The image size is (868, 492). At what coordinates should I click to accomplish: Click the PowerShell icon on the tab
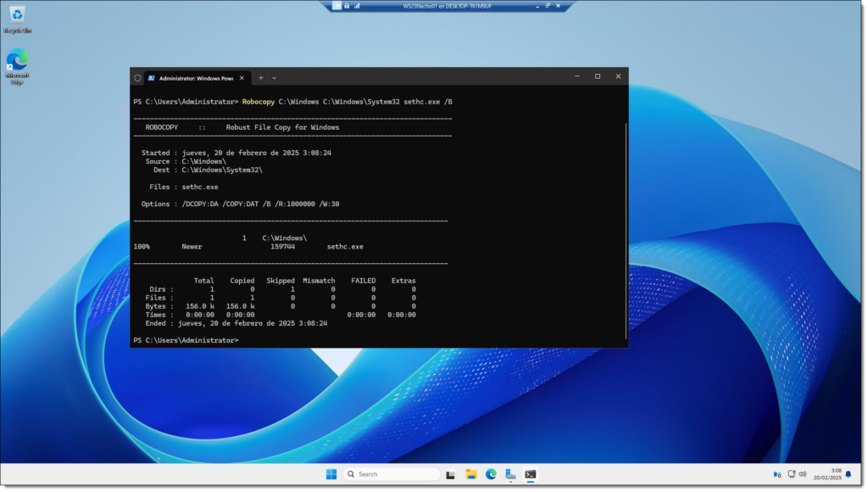point(151,78)
